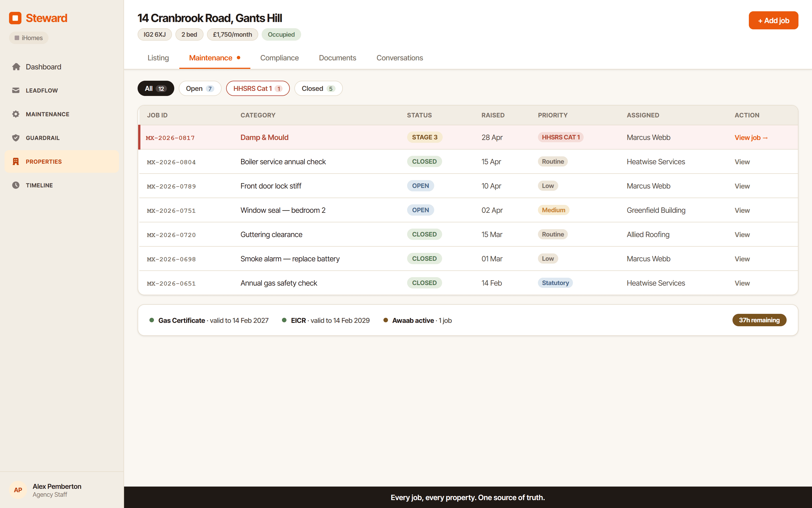View the Guttering clearance job

(x=742, y=235)
